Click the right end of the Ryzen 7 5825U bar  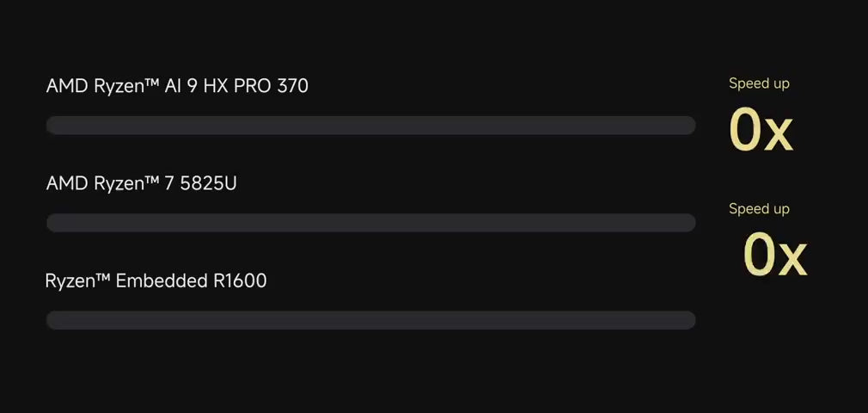(688, 223)
